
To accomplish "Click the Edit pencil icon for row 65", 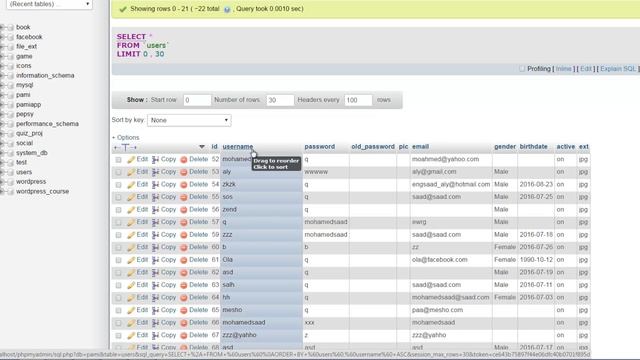I will 131,311.
